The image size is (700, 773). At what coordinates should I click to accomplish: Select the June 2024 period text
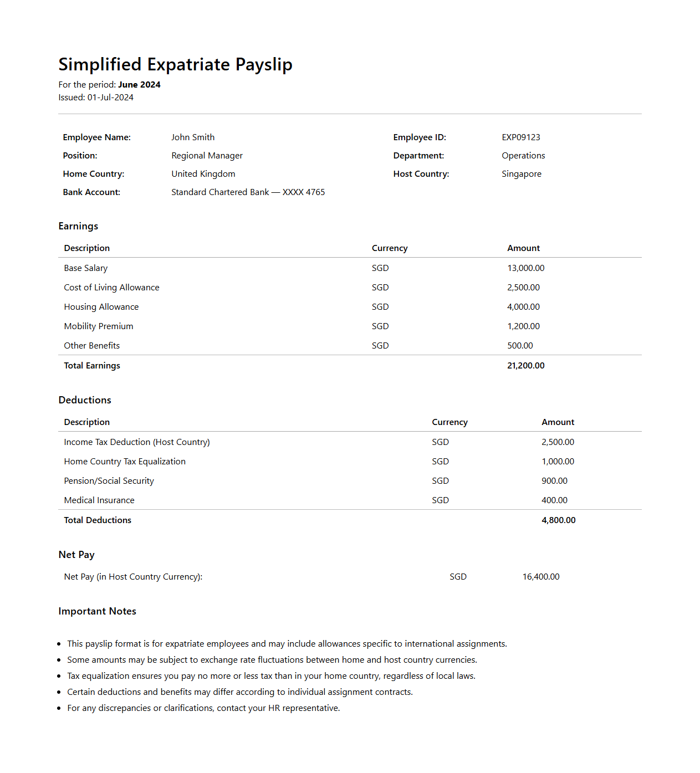pyautogui.click(x=139, y=85)
